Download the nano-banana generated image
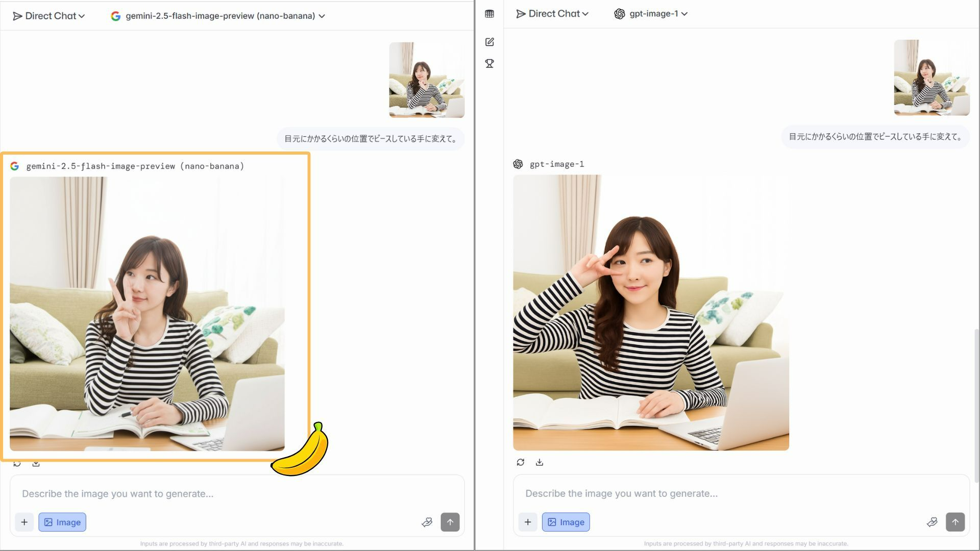 pyautogui.click(x=36, y=464)
